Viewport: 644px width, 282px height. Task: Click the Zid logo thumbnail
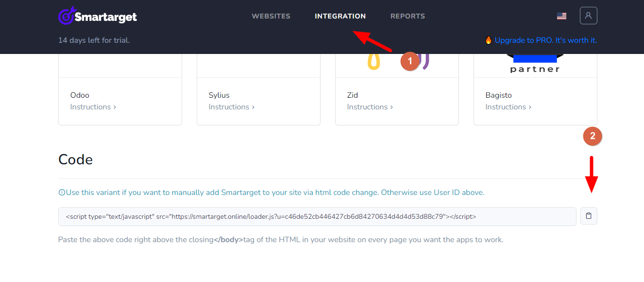(397, 62)
